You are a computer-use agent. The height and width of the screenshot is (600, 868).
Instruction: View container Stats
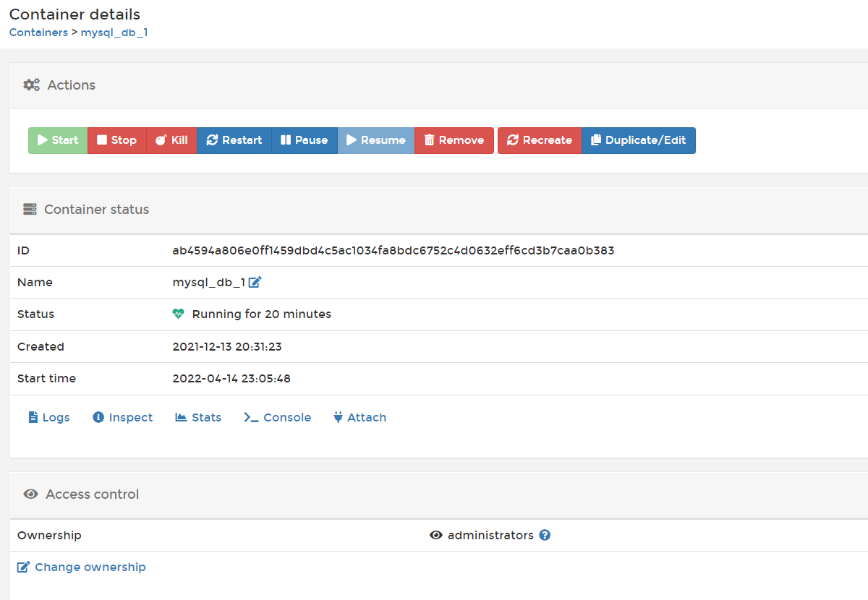pos(198,417)
